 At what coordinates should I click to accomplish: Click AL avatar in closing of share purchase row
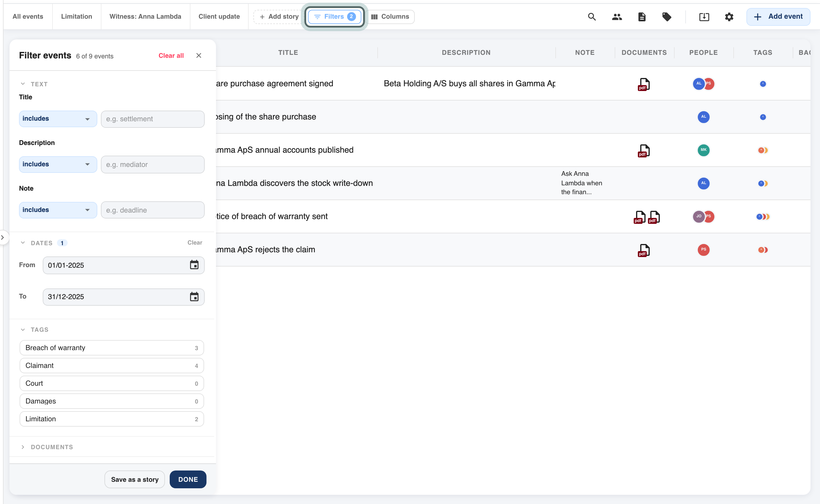point(703,117)
